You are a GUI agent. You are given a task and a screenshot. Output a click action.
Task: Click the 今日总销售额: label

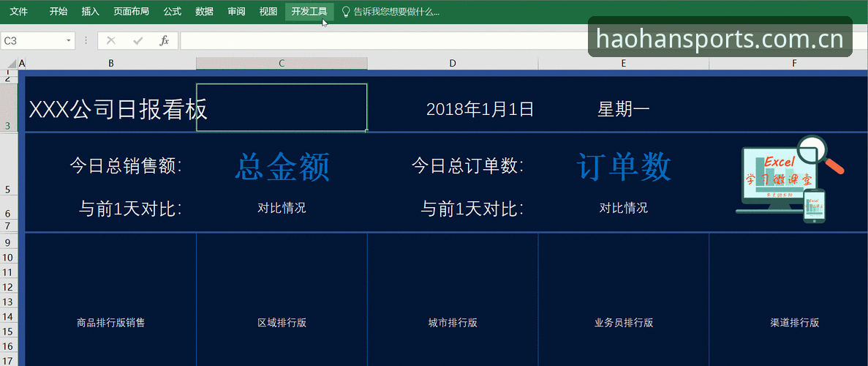pos(126,166)
